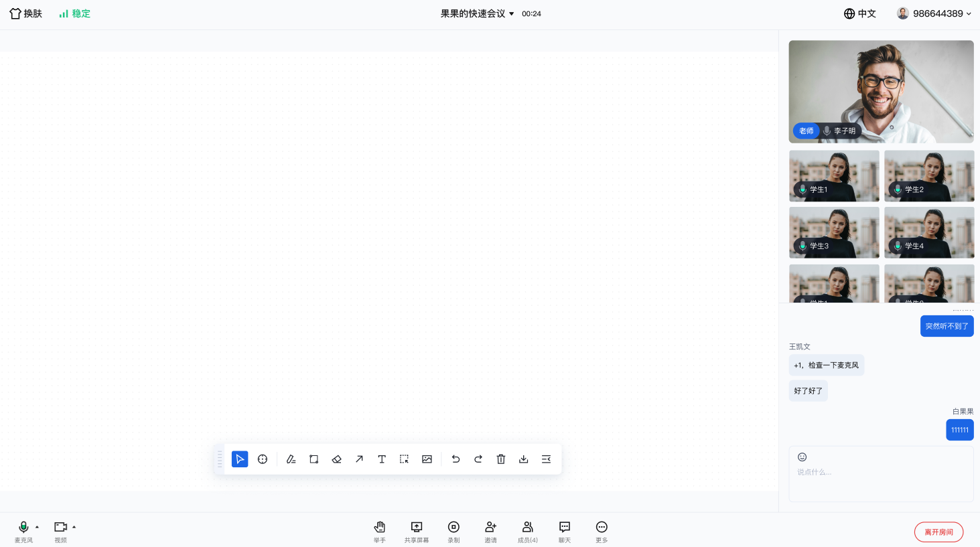Choose the text T tool
The height and width of the screenshot is (547, 980).
point(382,459)
